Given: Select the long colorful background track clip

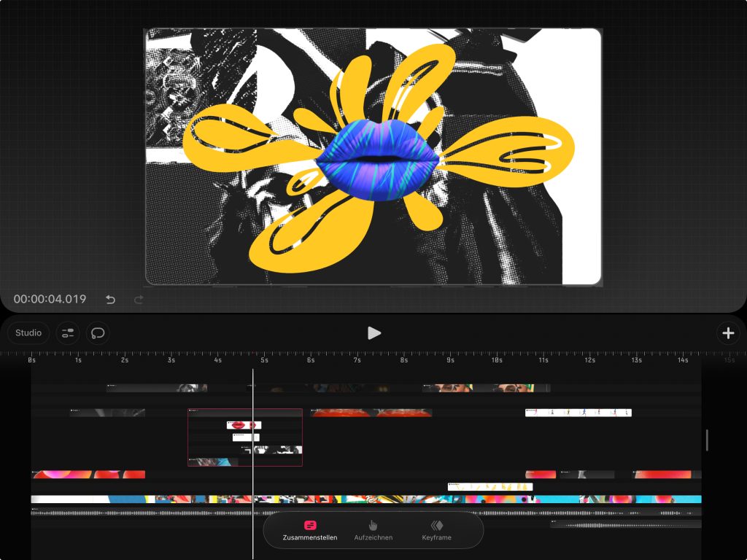Looking at the screenshot, I should coord(365,499).
